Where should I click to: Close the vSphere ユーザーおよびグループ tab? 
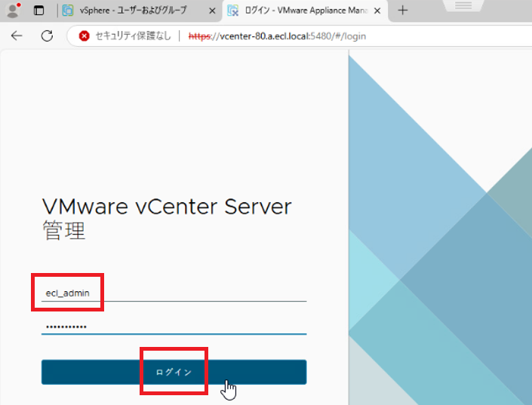click(x=212, y=11)
